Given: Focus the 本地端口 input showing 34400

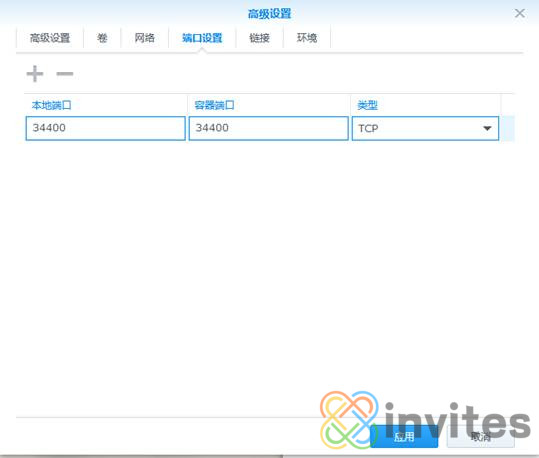Looking at the screenshot, I should pos(106,128).
